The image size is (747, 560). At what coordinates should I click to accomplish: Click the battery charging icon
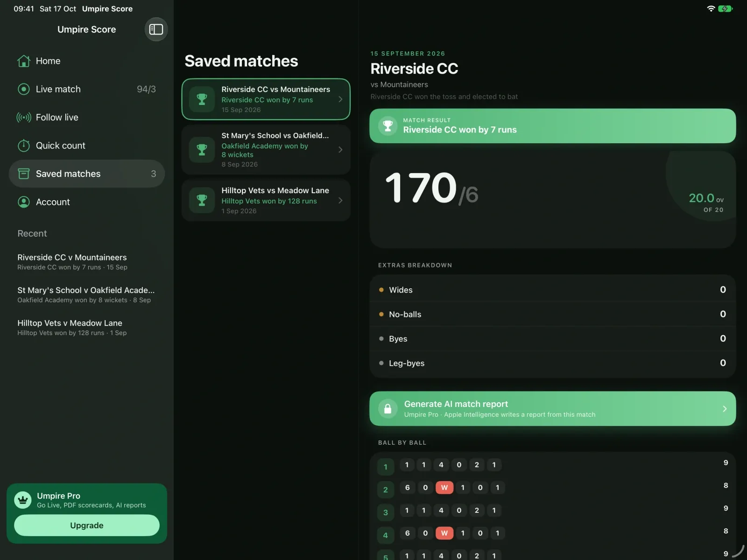click(x=726, y=8)
